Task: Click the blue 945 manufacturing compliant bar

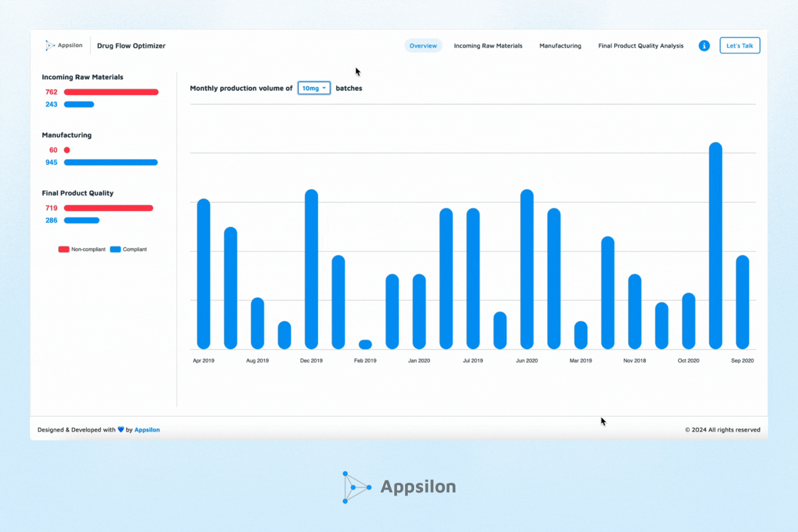Action: click(x=111, y=162)
